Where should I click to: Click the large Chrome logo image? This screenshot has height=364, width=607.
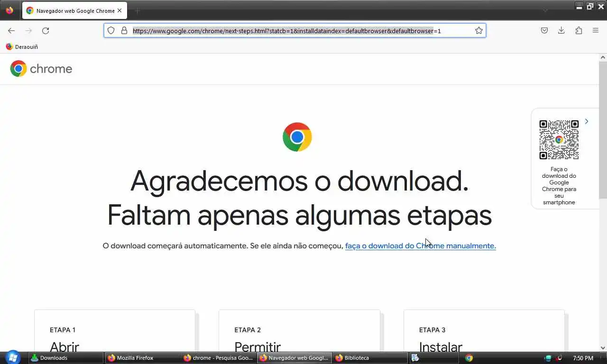[x=297, y=137]
